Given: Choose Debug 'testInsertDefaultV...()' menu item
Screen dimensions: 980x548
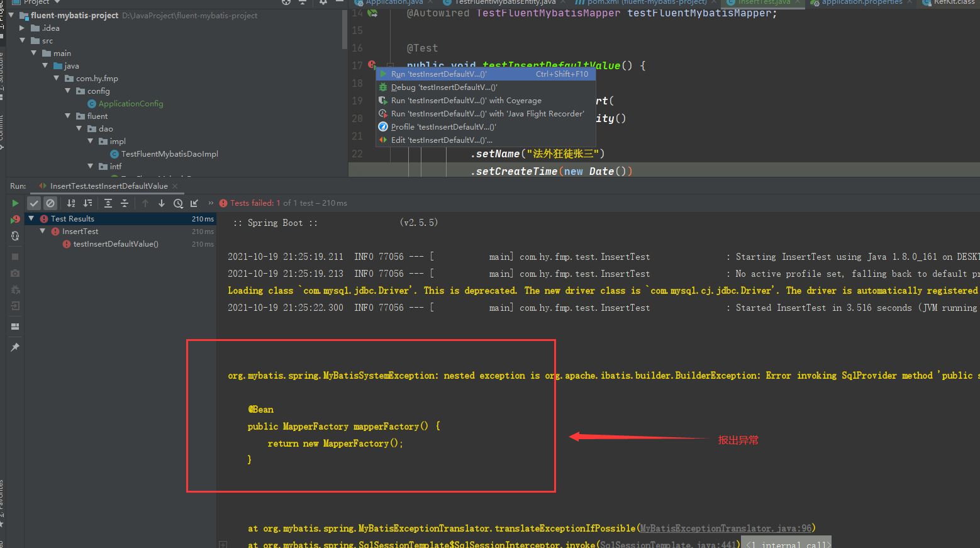Looking at the screenshot, I should coord(486,87).
